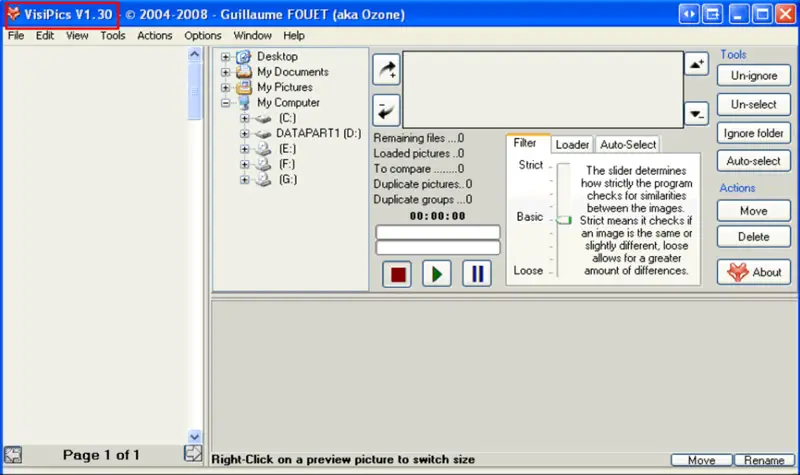Move folder up in list

point(696,64)
